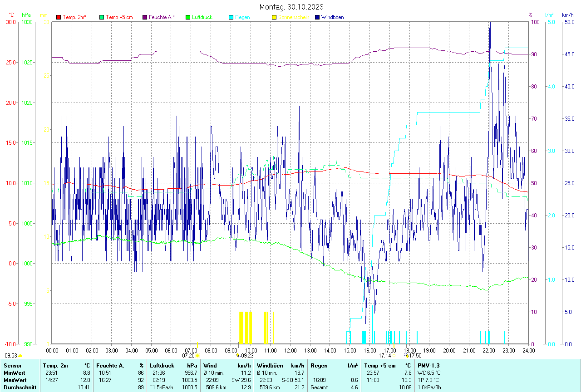Click the max wind value 'SW 29.6'
The height and width of the screenshot is (392, 581).
pos(241,380)
